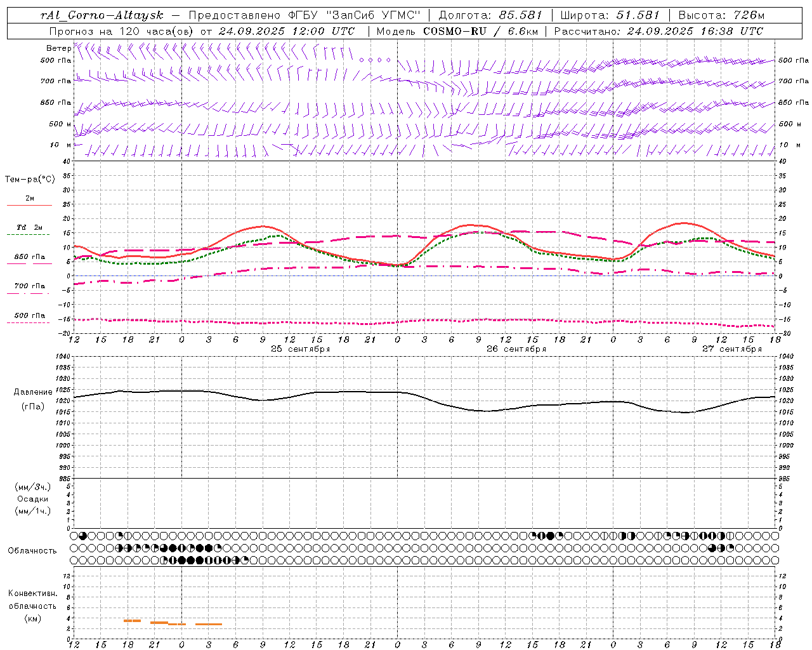
Task: Click the 26 сентября date label
Action: tap(516, 349)
